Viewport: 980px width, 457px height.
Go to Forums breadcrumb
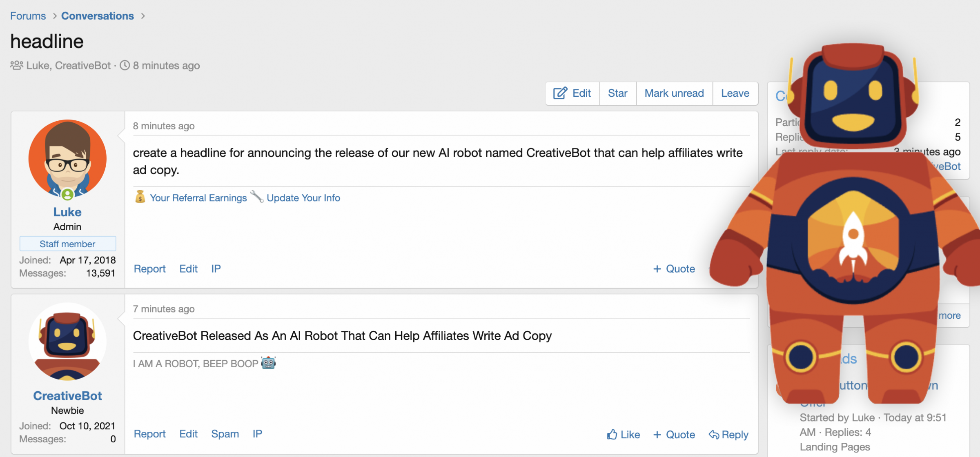[x=28, y=16]
